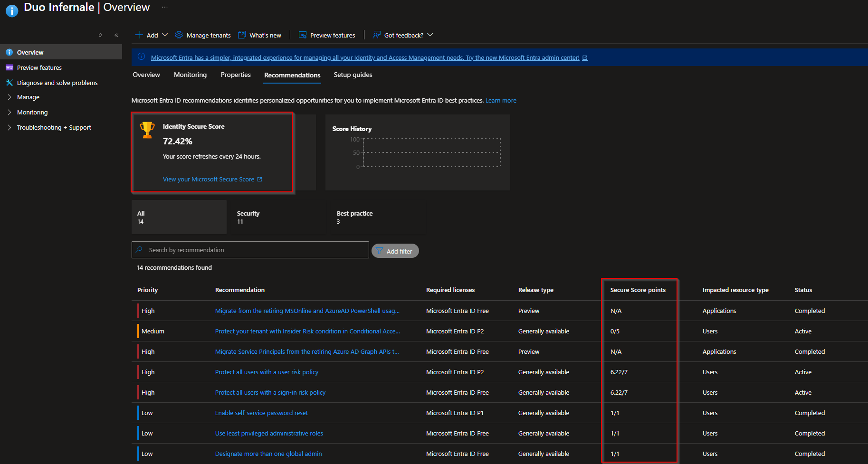
Task: Open Use least privileged administrative roles
Action: [269, 433]
